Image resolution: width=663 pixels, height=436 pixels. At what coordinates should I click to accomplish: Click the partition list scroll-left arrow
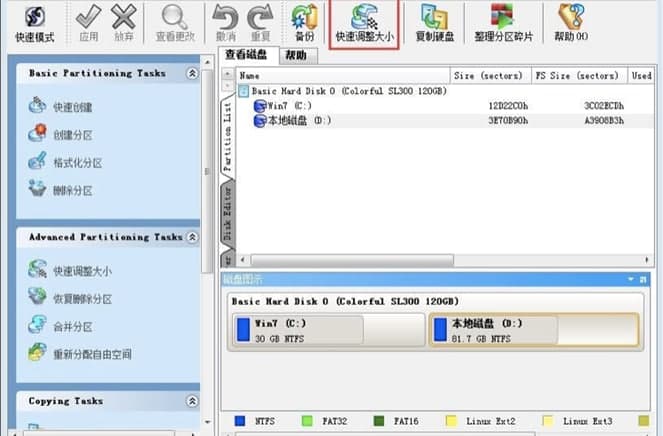242,260
